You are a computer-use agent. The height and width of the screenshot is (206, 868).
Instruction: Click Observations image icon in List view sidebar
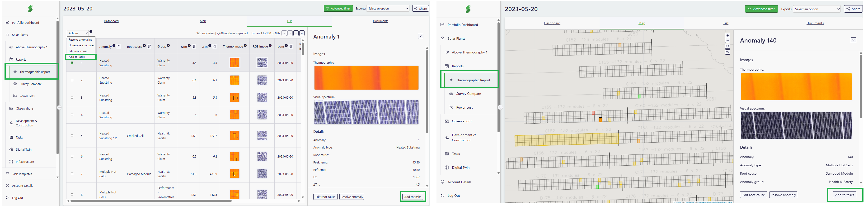11,109
